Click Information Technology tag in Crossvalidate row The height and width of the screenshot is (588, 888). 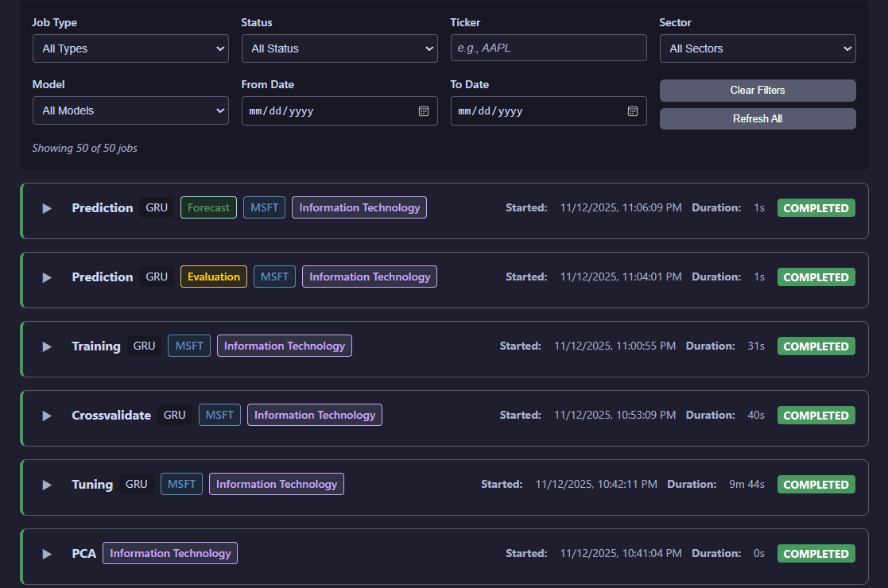coord(315,415)
